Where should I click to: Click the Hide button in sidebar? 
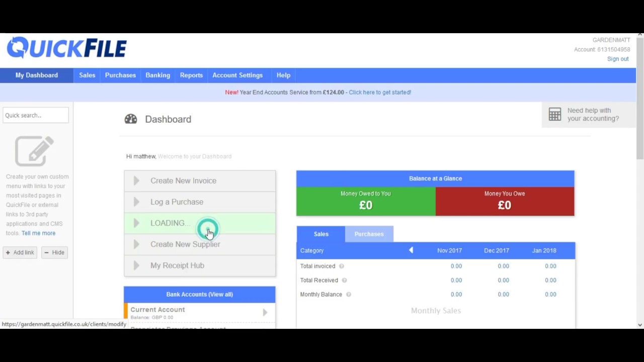54,252
